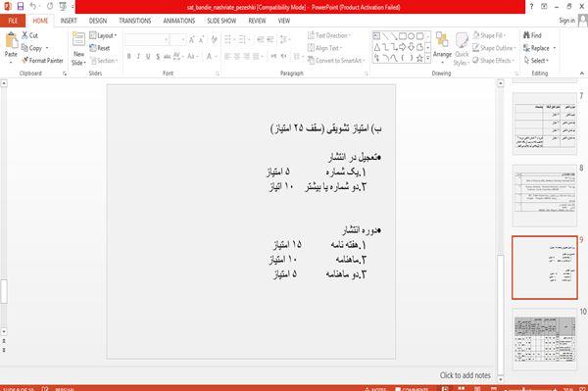
Task: Open the Layout dropdown
Action: 103,35
